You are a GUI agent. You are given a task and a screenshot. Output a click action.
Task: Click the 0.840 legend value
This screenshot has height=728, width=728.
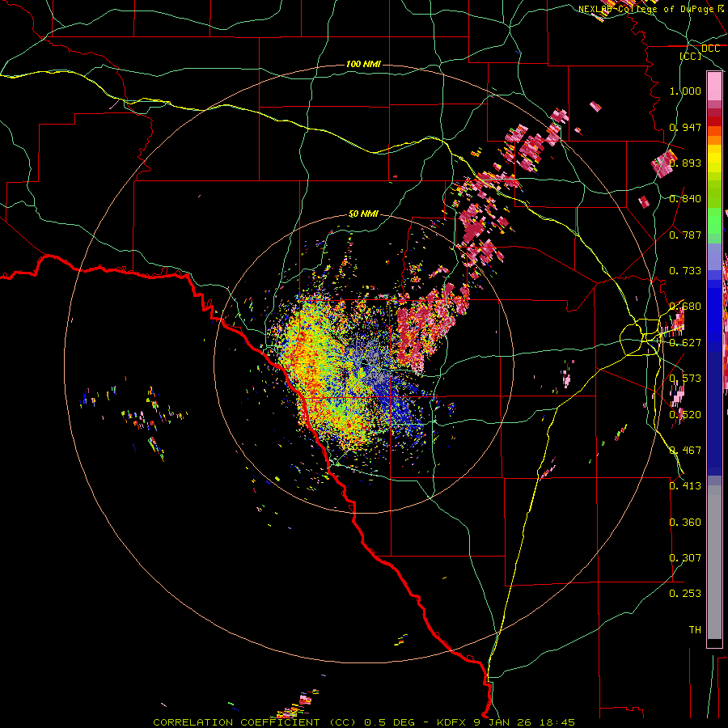click(x=685, y=199)
